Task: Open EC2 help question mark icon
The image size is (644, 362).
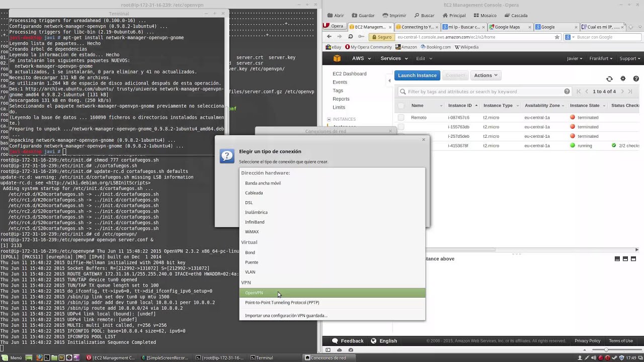Action: (636, 79)
